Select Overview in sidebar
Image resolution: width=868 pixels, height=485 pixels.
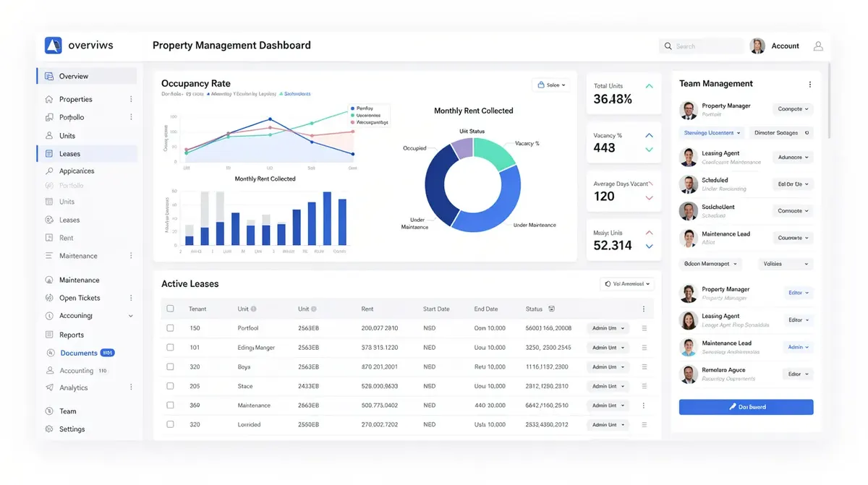tap(87, 76)
